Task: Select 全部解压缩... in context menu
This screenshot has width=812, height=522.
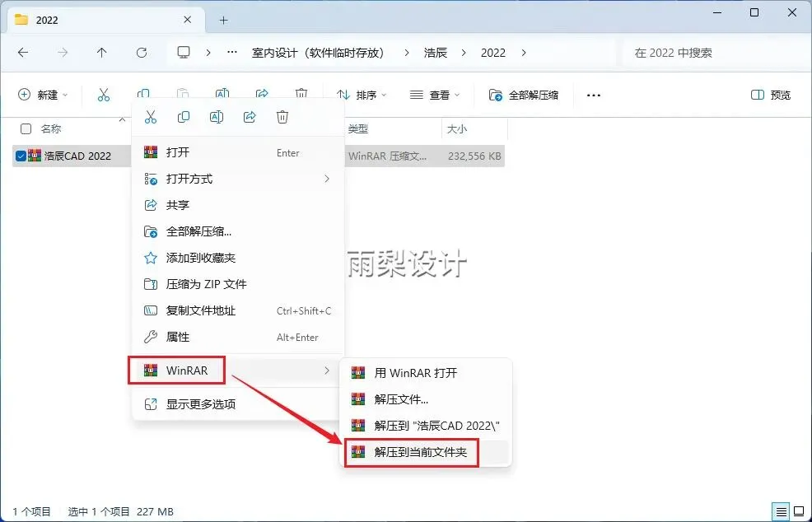Action: [238, 231]
